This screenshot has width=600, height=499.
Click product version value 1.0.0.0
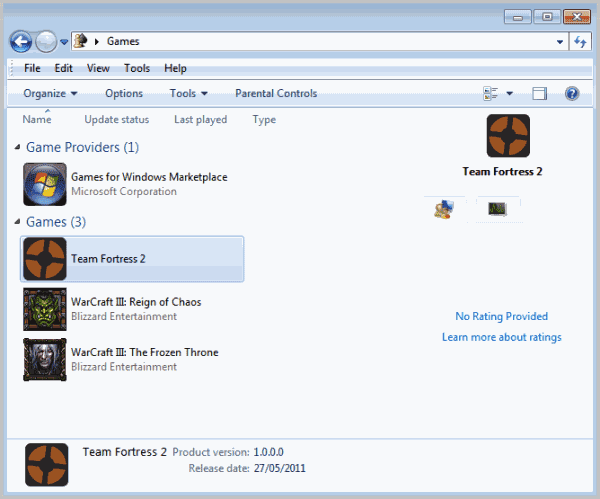pyautogui.click(x=269, y=452)
